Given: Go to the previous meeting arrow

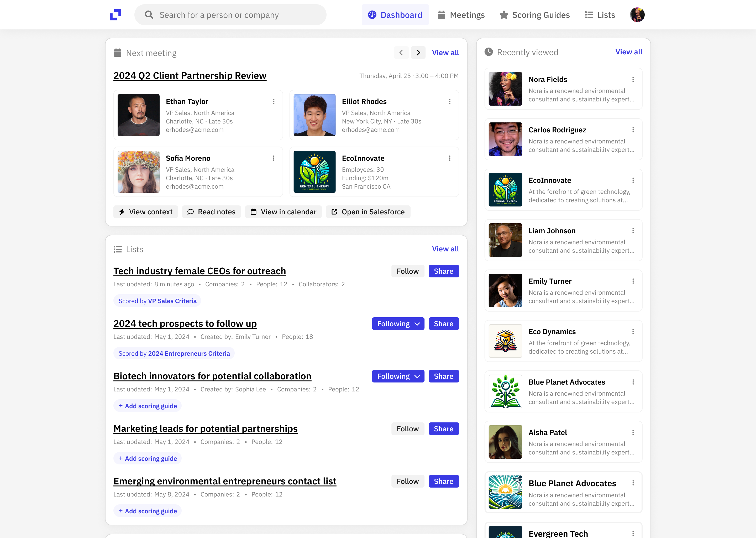Looking at the screenshot, I should tap(401, 53).
